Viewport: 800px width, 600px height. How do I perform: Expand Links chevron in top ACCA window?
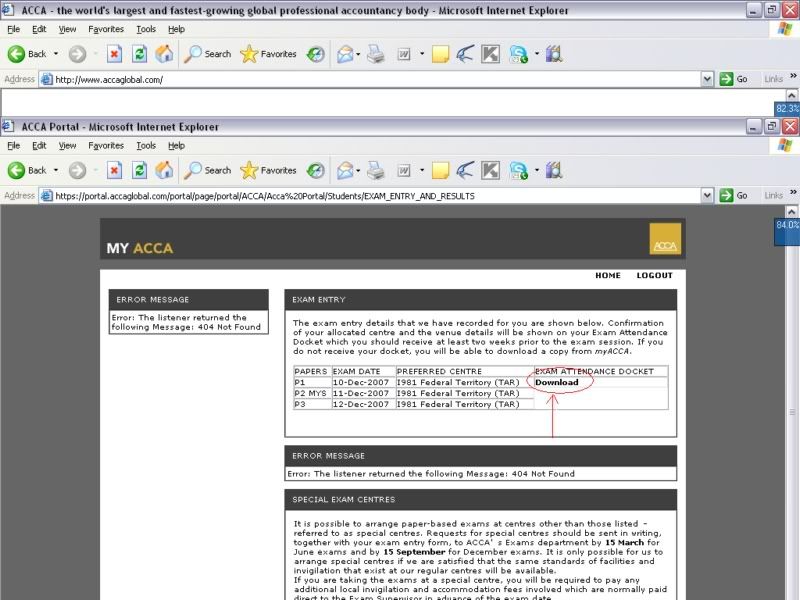point(793,76)
